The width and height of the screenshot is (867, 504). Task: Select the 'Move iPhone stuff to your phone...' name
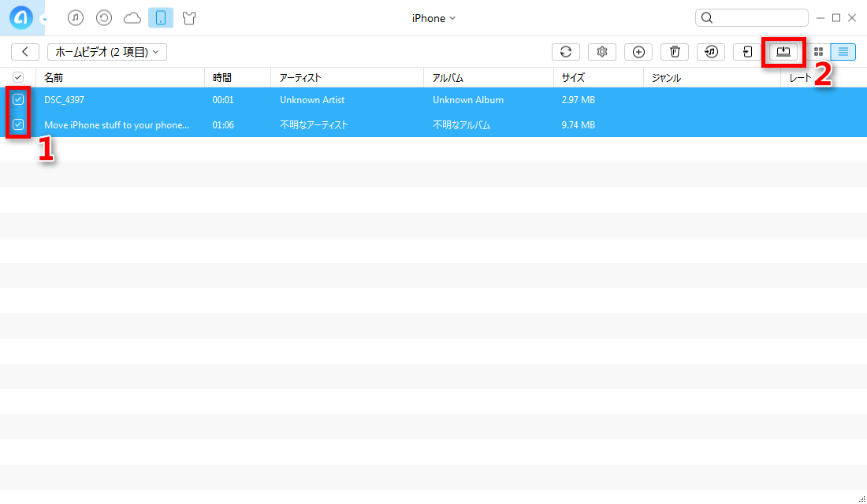pos(117,125)
